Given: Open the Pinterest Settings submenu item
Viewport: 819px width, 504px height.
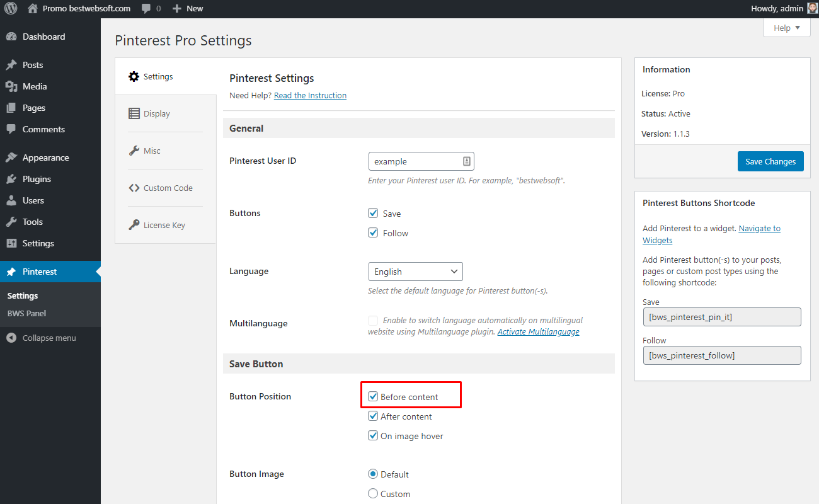Looking at the screenshot, I should [x=23, y=295].
